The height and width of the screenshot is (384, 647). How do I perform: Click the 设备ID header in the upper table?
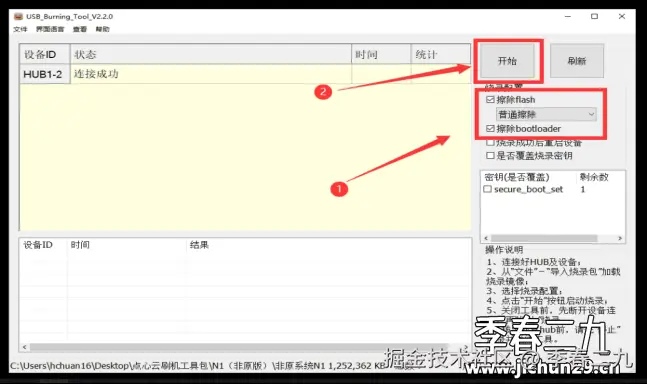click(x=45, y=54)
